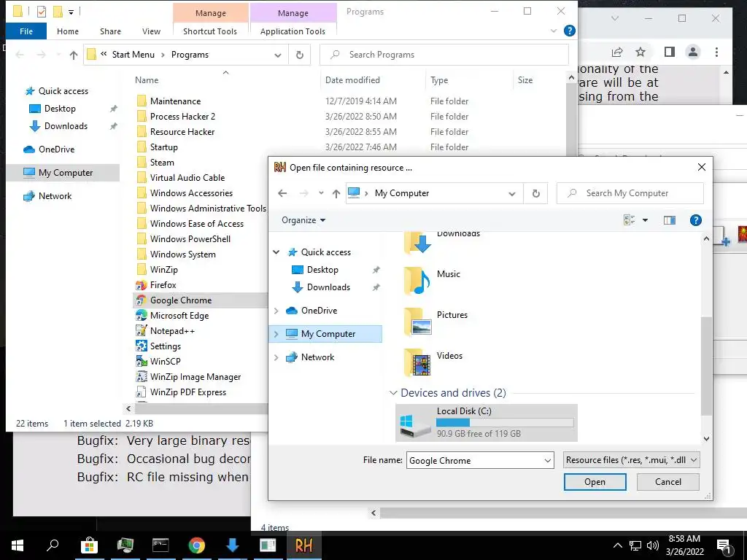The height and width of the screenshot is (560, 747).
Task: Open the Shortcut Tools tab
Action: (x=210, y=31)
